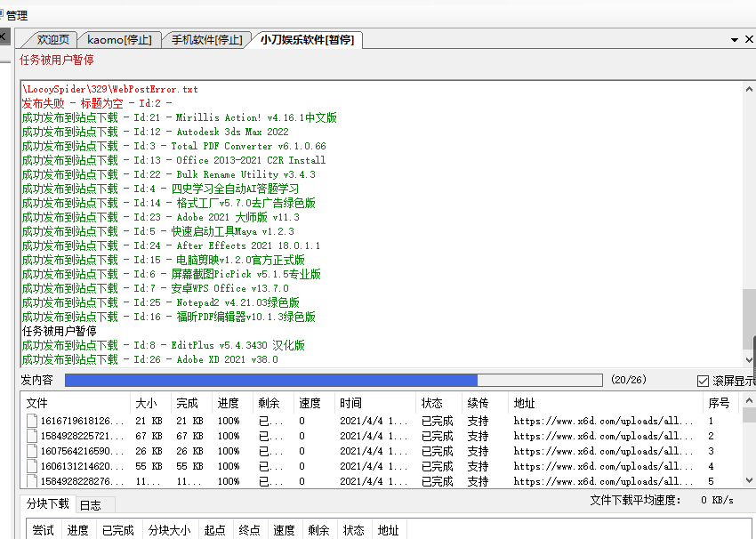This screenshot has width=756, height=539.
Task: Select log line for 屏幕截图PicPick
Action: pyautogui.click(x=172, y=274)
